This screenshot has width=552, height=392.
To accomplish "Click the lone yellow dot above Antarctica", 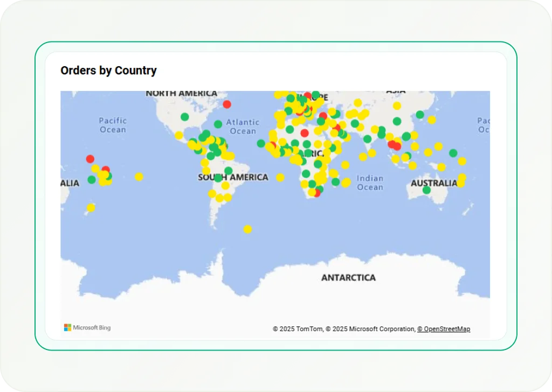I will click(x=247, y=229).
